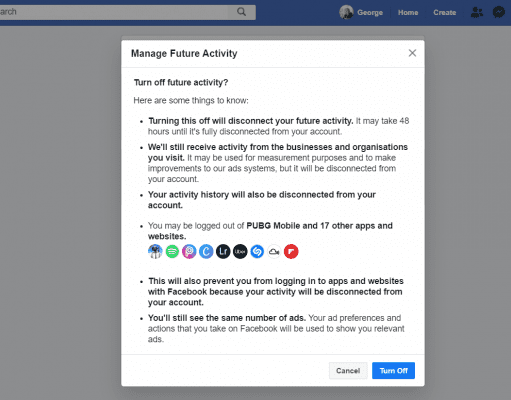This screenshot has height=400, width=511.
Task: Open the Create menu in top bar
Action: [x=445, y=13]
